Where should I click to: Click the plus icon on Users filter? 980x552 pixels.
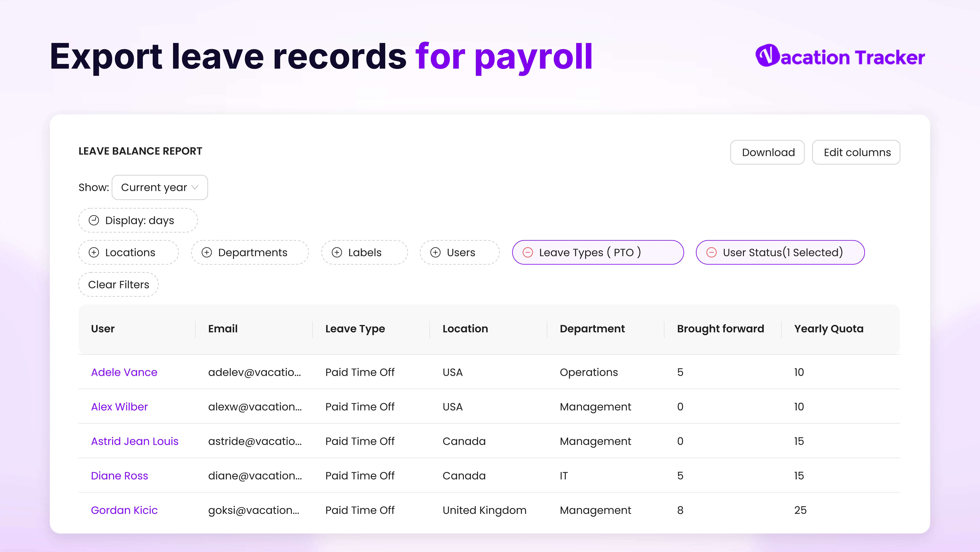435,252
